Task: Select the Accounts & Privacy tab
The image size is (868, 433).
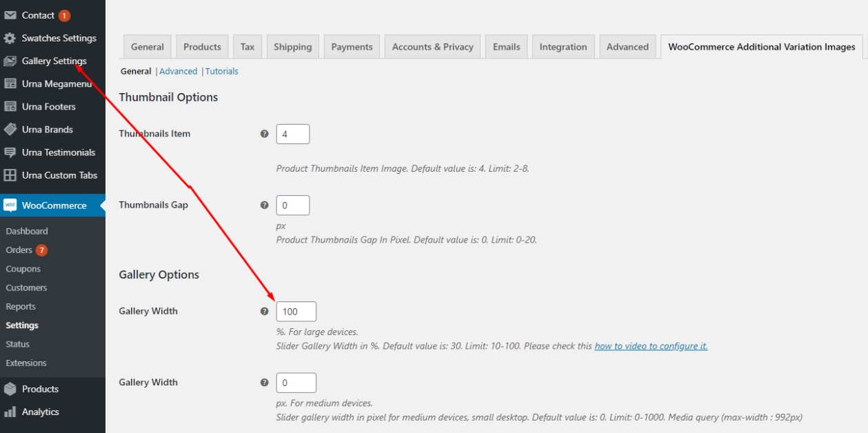Action: pos(433,47)
